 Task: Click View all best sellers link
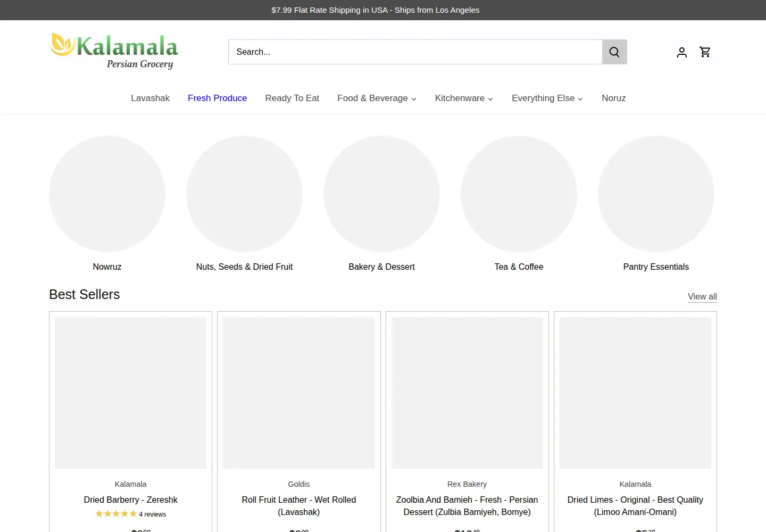[x=702, y=296]
